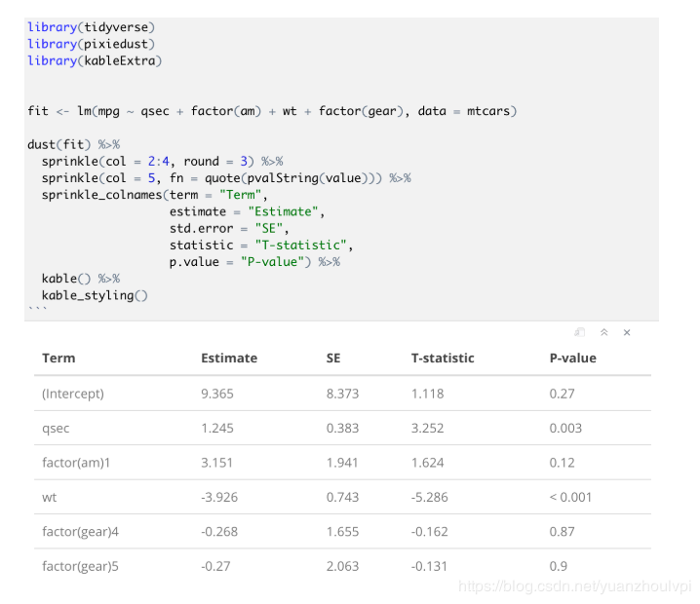
Task: Click the SE value 1.655
Action: coord(342,532)
